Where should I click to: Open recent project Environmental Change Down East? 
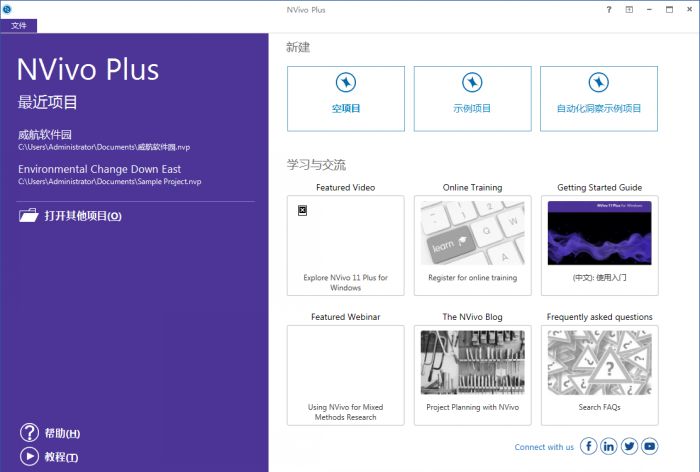coord(99,169)
